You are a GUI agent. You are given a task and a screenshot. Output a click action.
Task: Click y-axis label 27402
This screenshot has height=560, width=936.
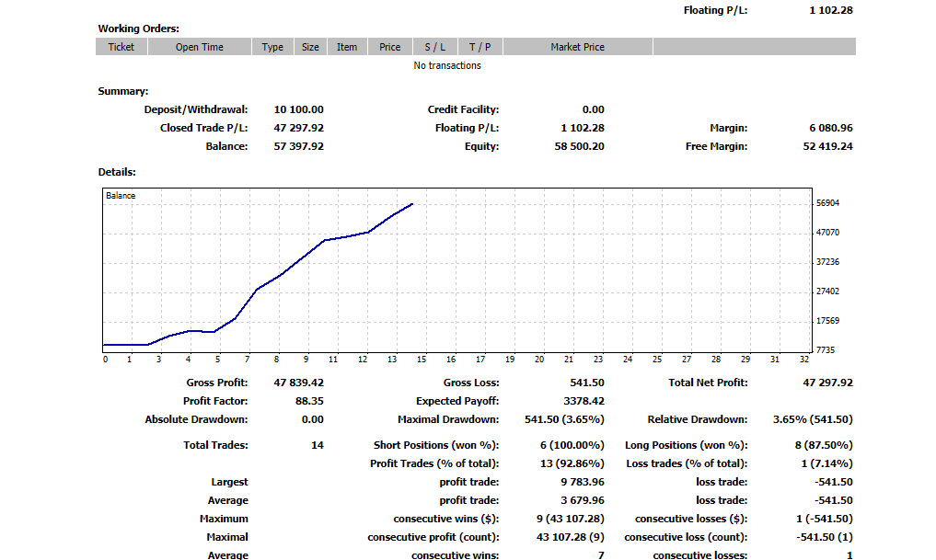[827, 291]
